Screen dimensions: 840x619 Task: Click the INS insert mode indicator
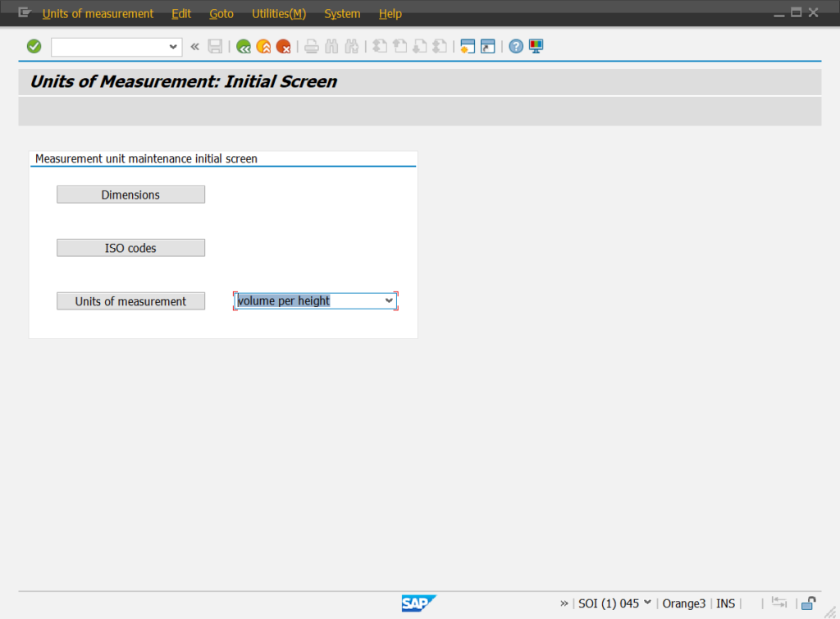(x=725, y=603)
